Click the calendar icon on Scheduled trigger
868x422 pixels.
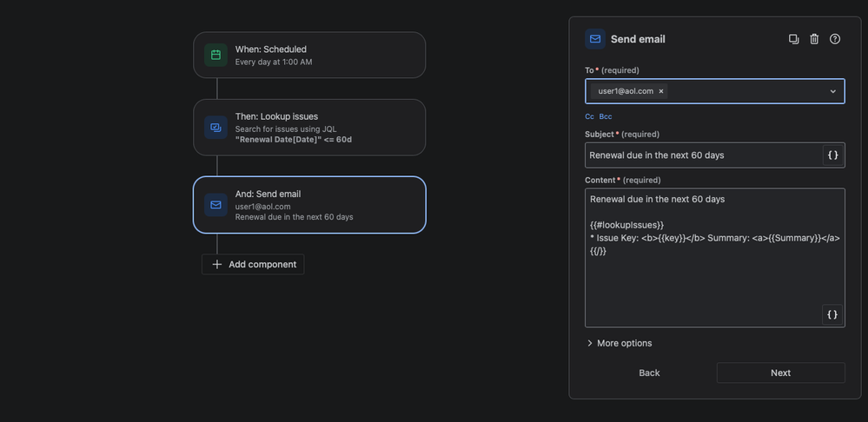(x=215, y=55)
